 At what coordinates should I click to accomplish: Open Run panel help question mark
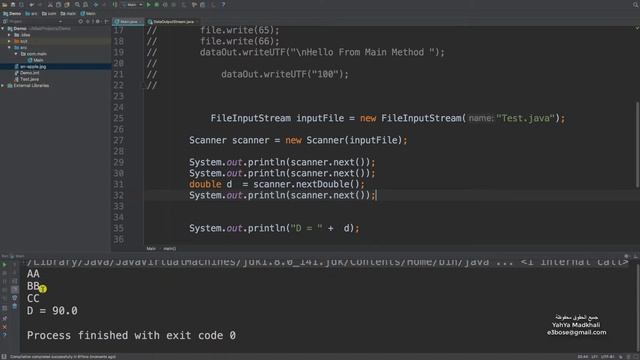coord(4,335)
